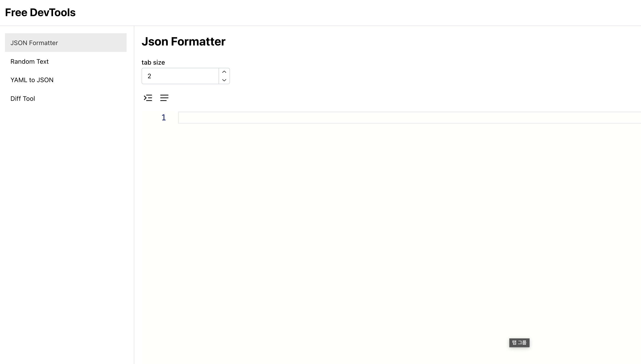The width and height of the screenshot is (641, 364).
Task: Increment tab size with up arrow
Action: pyautogui.click(x=224, y=72)
